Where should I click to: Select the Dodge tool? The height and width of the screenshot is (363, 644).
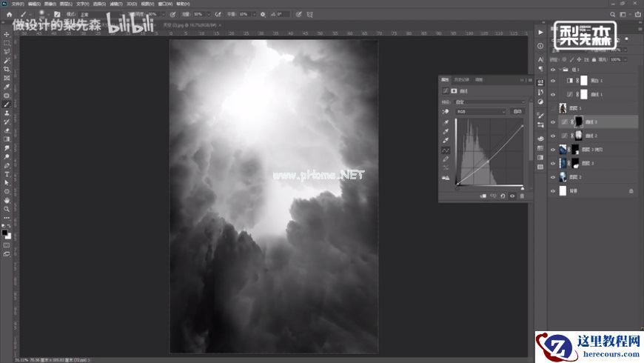point(7,156)
